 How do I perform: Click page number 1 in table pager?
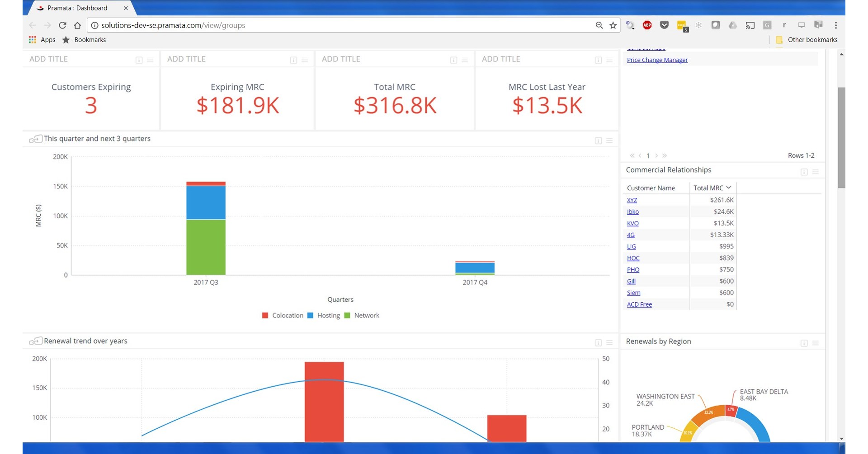coord(648,156)
